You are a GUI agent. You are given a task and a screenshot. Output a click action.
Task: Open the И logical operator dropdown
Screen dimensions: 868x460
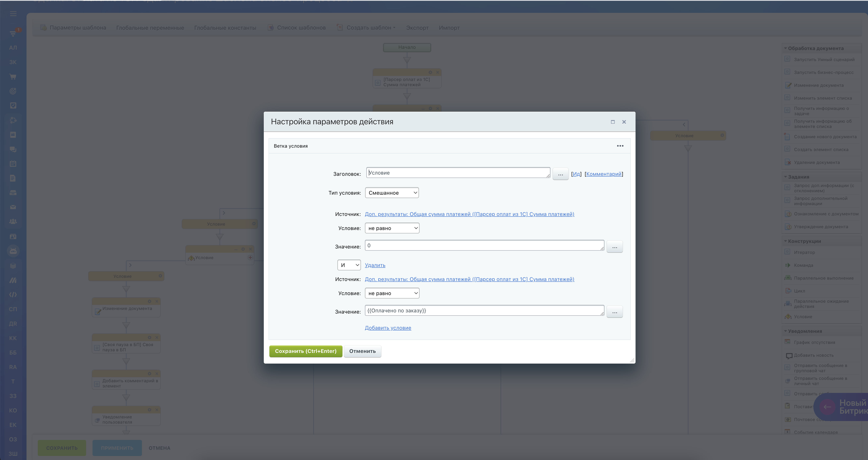point(349,265)
